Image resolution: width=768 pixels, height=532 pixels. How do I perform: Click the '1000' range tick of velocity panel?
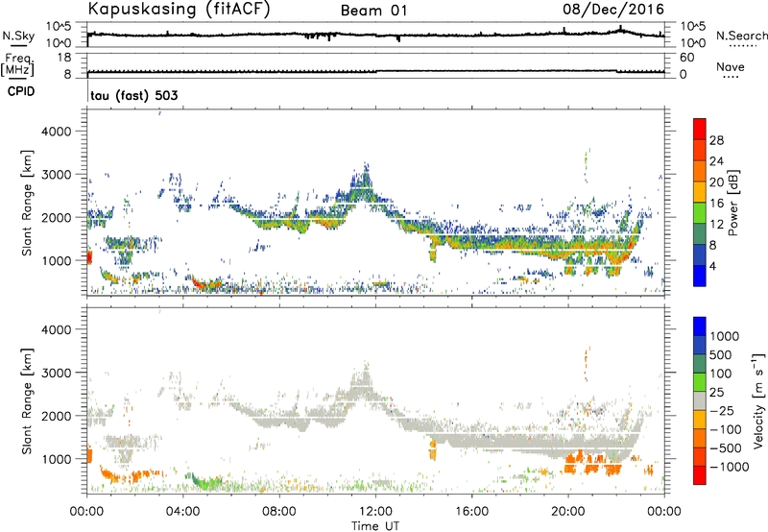click(x=57, y=459)
